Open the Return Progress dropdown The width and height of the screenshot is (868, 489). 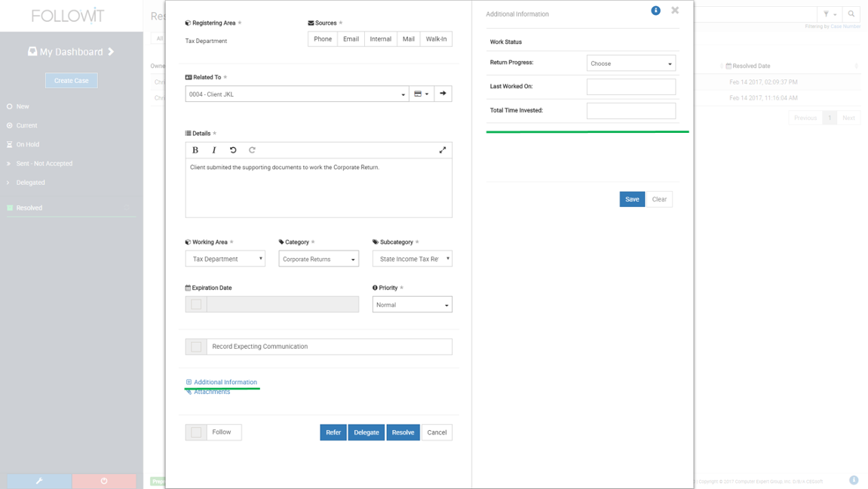coord(630,63)
